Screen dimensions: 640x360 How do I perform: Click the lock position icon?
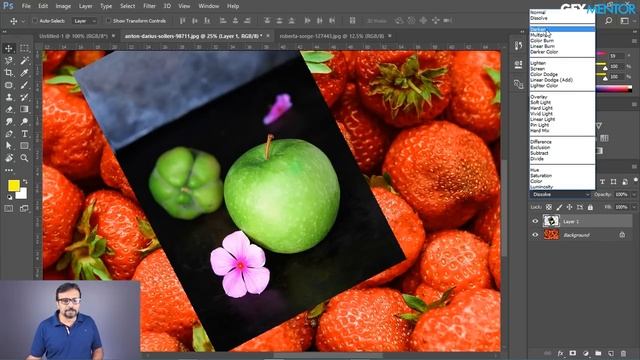point(569,207)
